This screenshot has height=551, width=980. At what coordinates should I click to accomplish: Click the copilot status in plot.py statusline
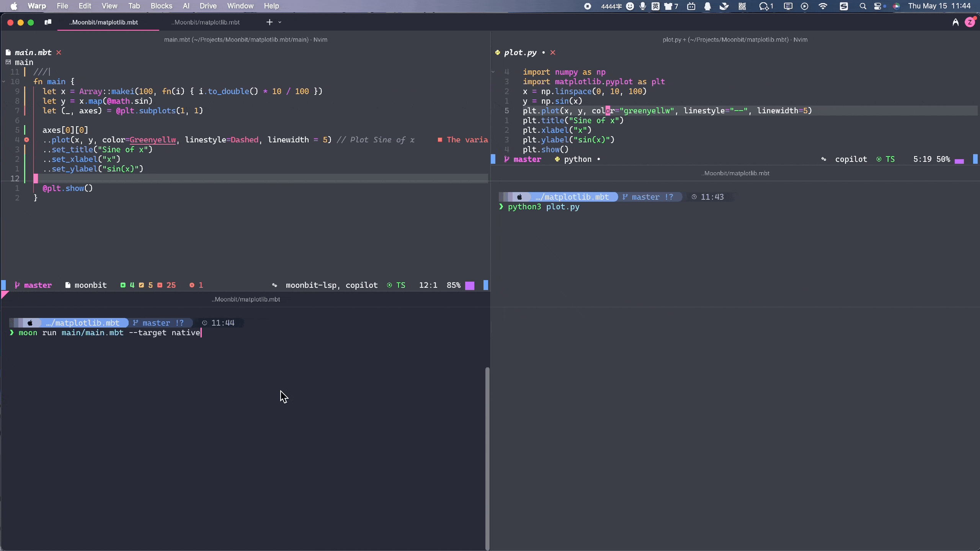coord(851,159)
